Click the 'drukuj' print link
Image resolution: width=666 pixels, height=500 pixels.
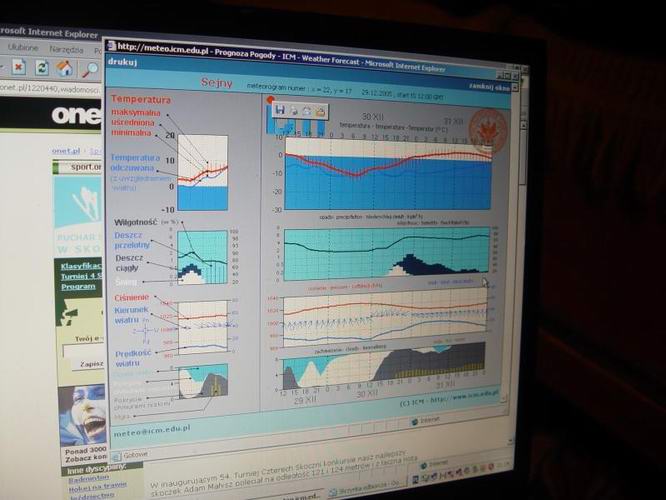(x=122, y=62)
